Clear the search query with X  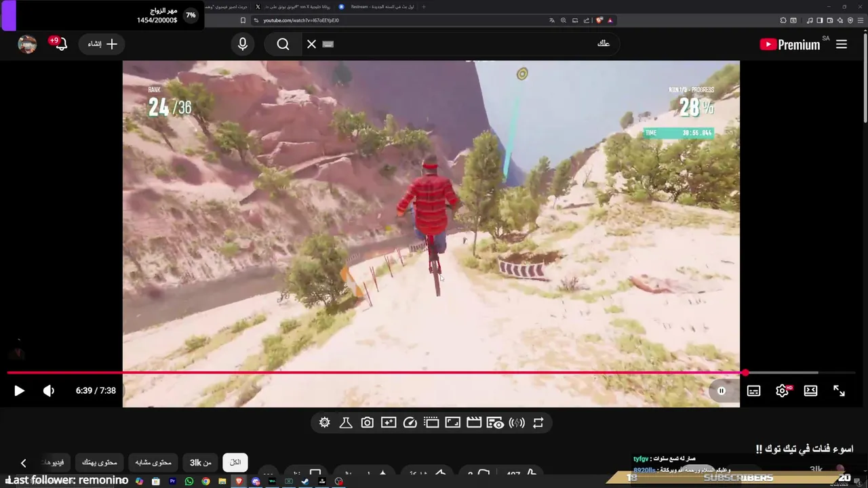click(x=311, y=44)
